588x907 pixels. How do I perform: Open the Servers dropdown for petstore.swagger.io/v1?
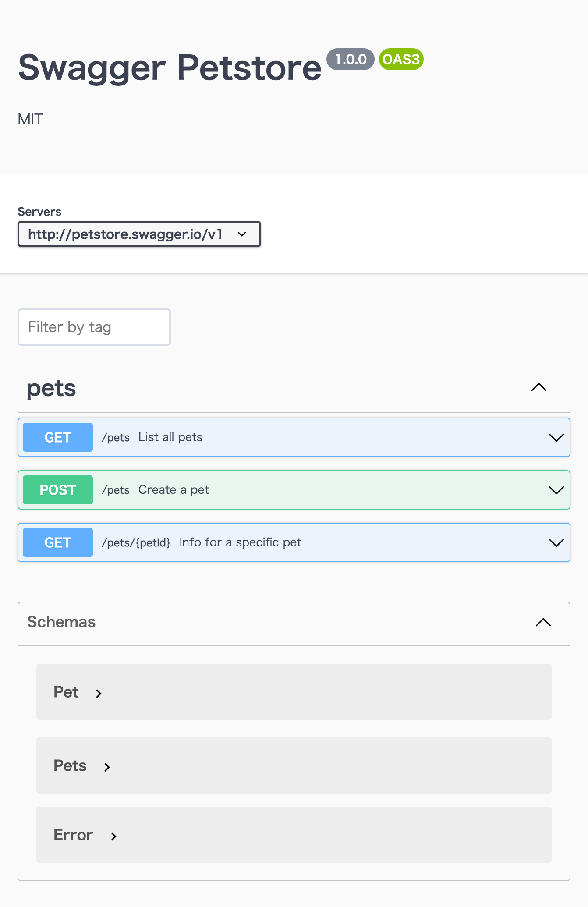[x=139, y=234]
